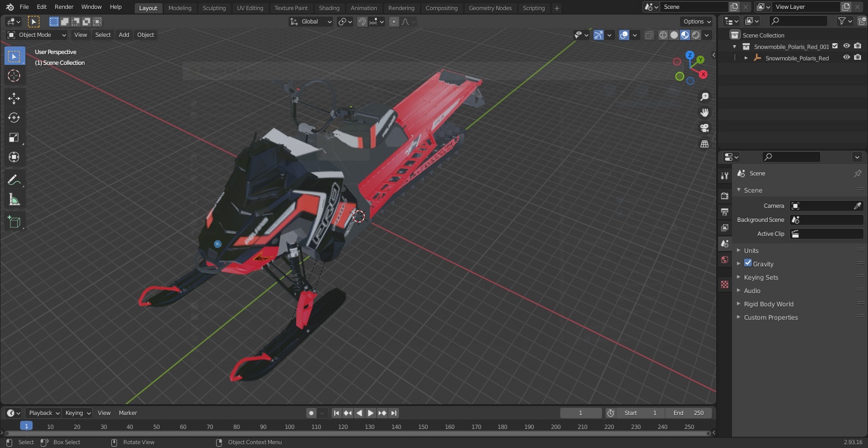Viewport: 868px width, 448px height.
Task: Open the Texture properties tab
Action: coord(724,284)
